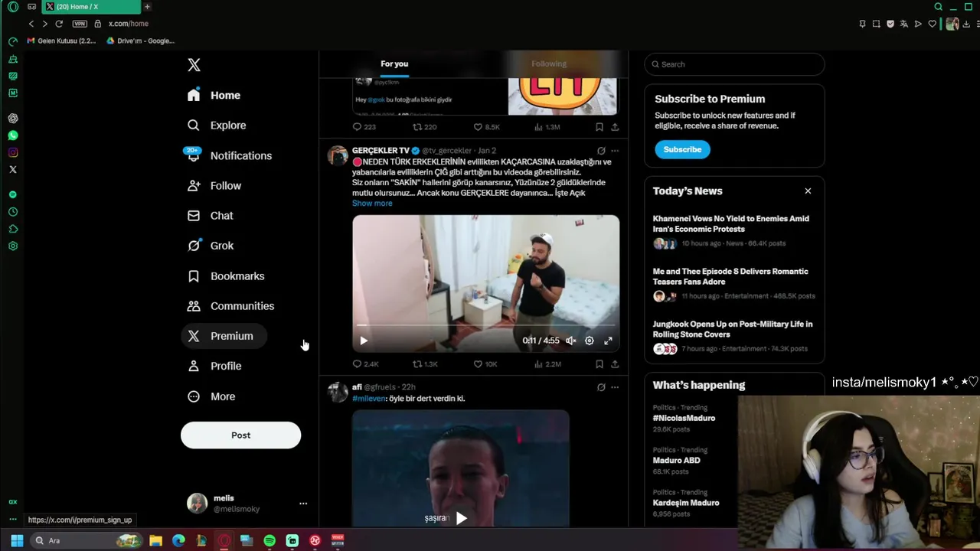
Task: Open Gelen Kutusu bookmark
Action: point(61,41)
